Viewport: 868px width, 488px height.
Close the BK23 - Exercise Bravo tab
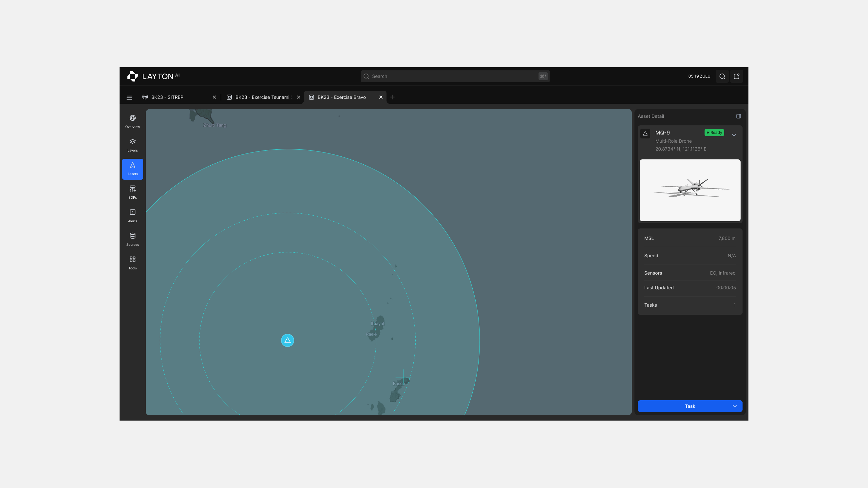(x=381, y=97)
